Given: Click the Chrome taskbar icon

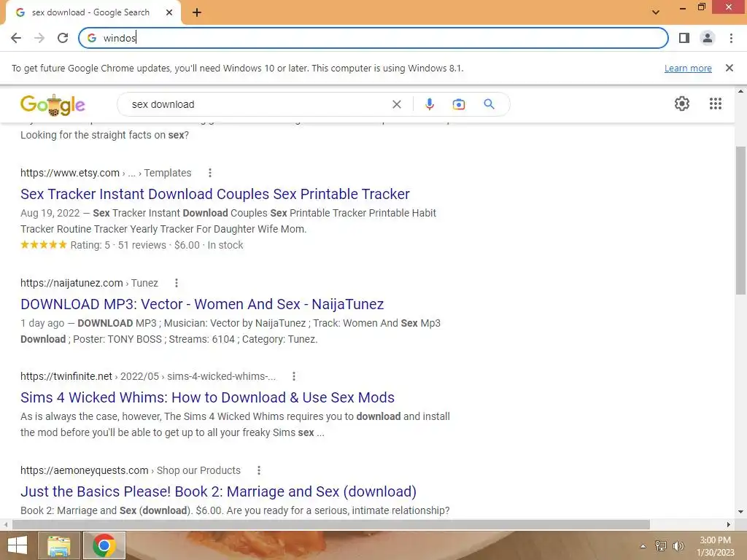Looking at the screenshot, I should 104,545.
